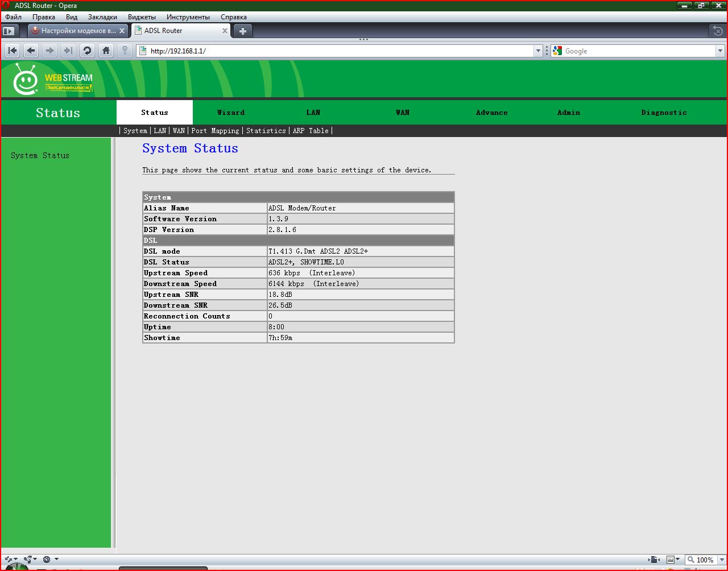
Task: Open the LAN submenu link
Action: click(160, 131)
